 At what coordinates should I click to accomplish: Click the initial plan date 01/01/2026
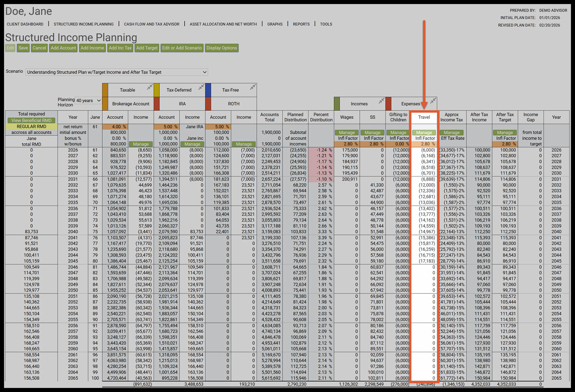[x=550, y=18]
